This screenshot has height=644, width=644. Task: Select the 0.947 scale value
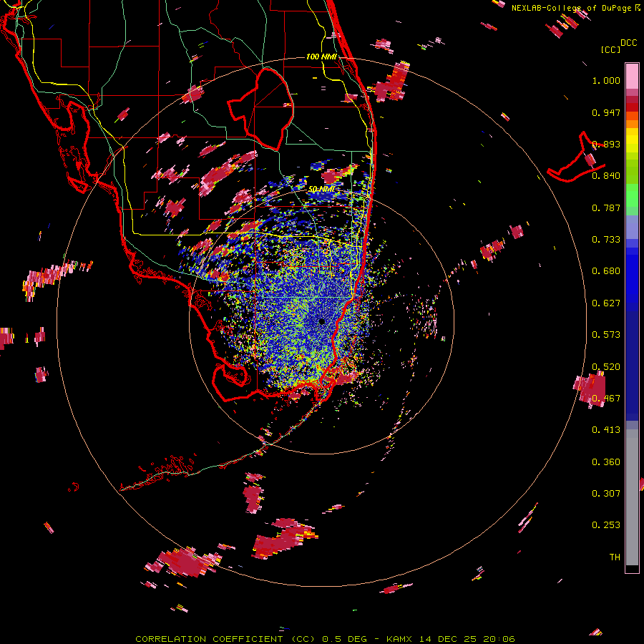(x=606, y=112)
